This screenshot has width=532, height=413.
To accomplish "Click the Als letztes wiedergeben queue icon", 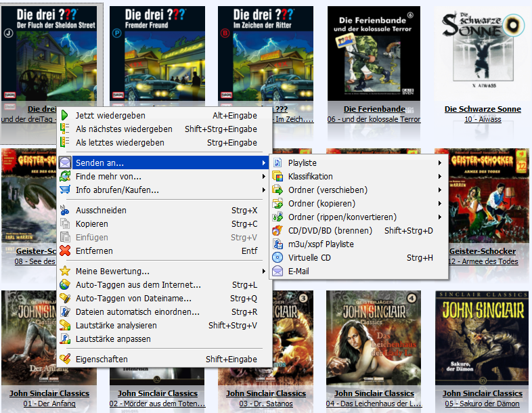I will [x=65, y=143].
